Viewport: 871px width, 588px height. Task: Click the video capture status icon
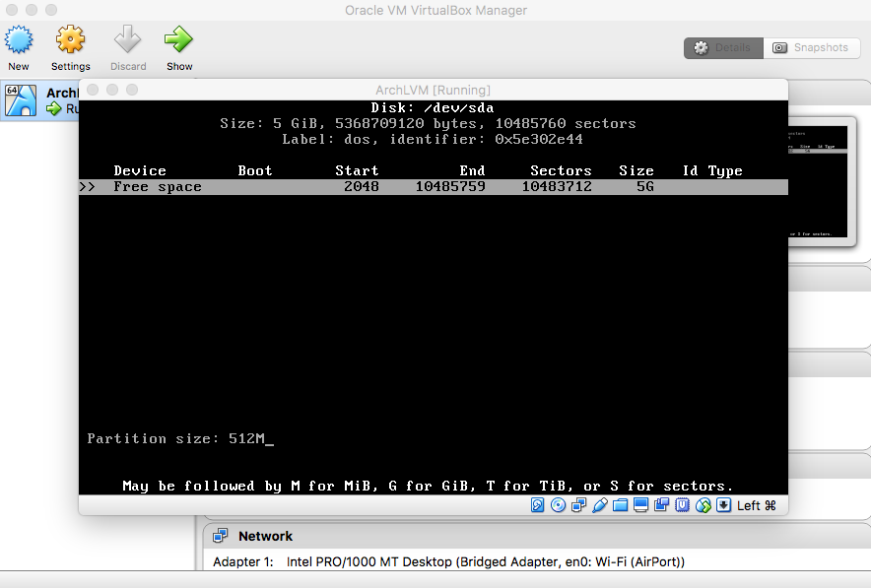click(x=661, y=505)
